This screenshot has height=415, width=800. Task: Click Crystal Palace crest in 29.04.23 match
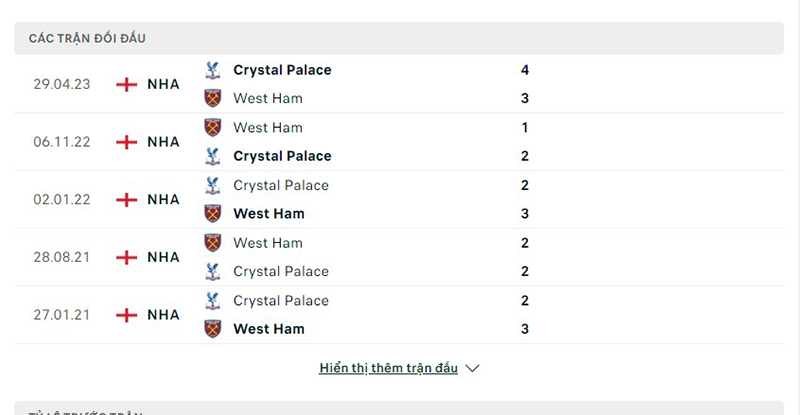pyautogui.click(x=212, y=70)
